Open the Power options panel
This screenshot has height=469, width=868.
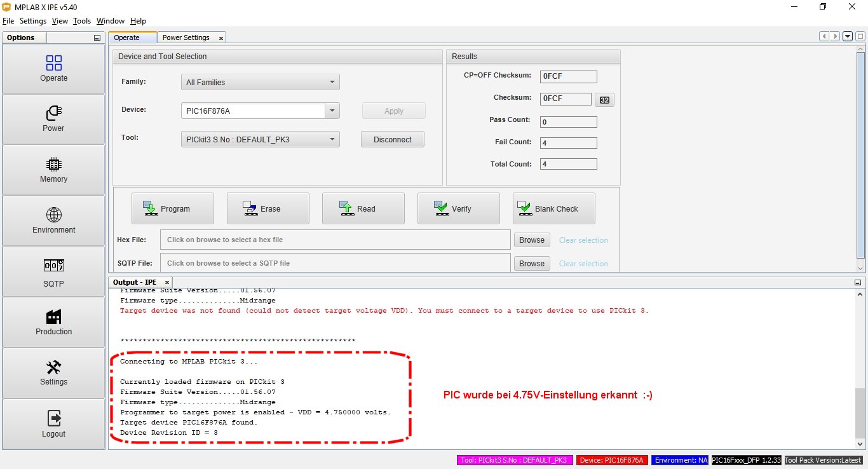point(53,119)
